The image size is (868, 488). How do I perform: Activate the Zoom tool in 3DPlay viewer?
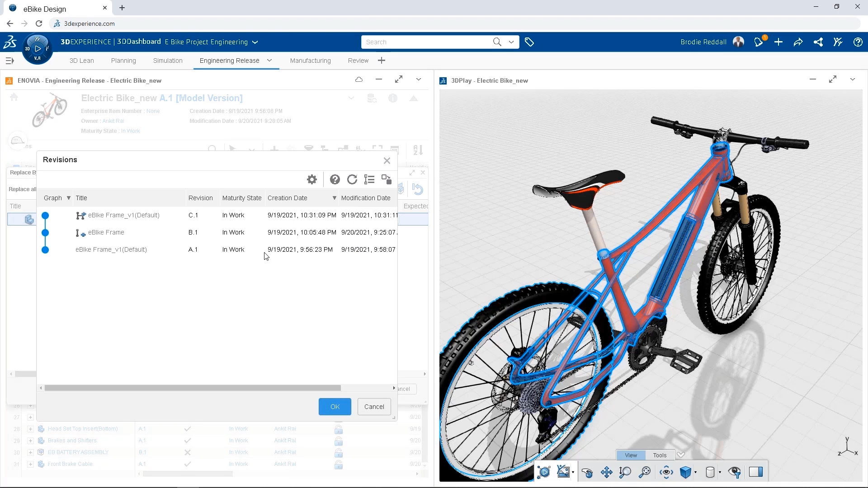(625, 472)
